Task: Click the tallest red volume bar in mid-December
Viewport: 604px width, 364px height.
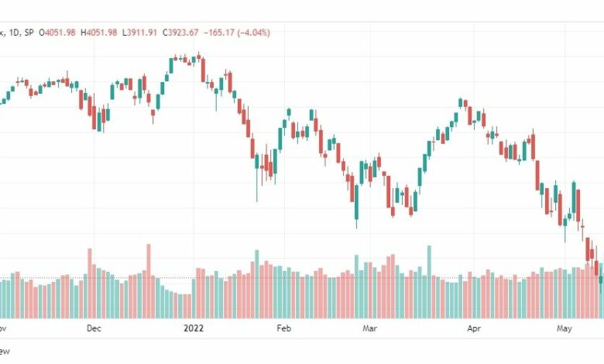Action: coord(149,281)
